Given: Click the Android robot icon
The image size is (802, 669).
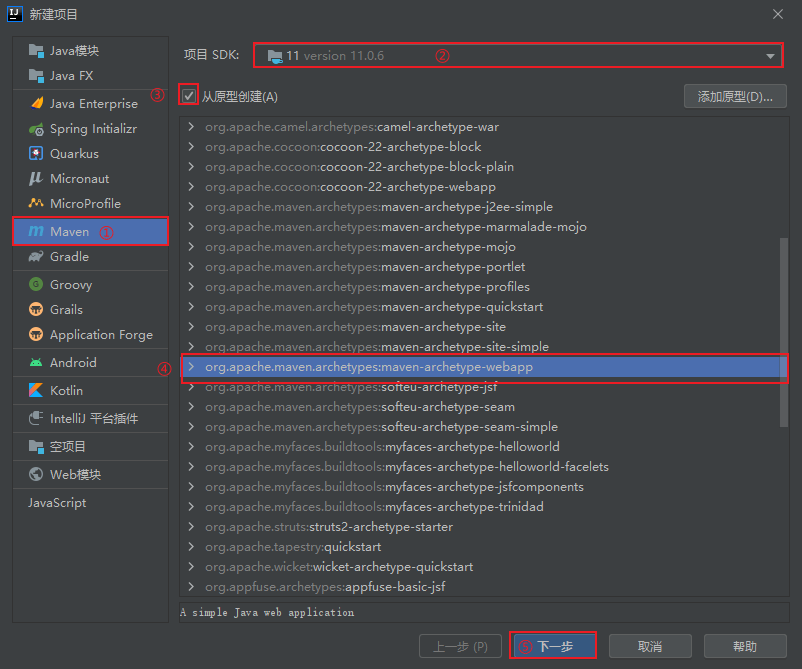Looking at the screenshot, I should pyautogui.click(x=36, y=362).
